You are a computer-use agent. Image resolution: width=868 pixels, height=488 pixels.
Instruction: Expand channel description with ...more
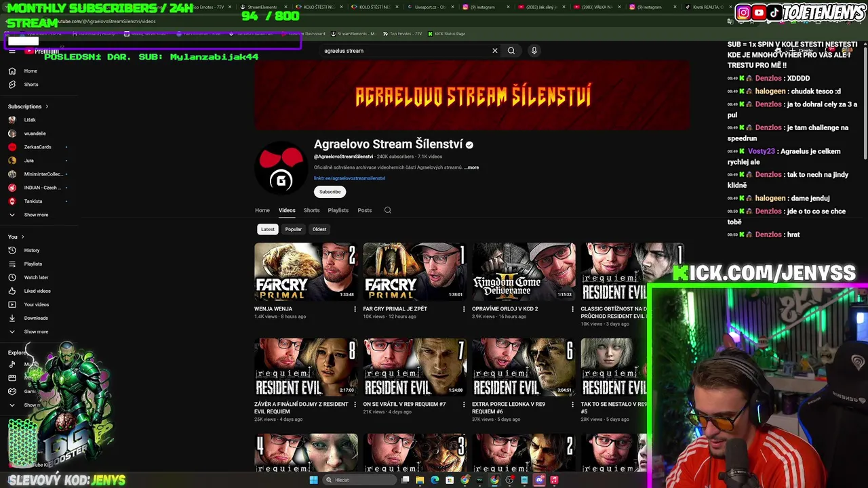click(472, 167)
